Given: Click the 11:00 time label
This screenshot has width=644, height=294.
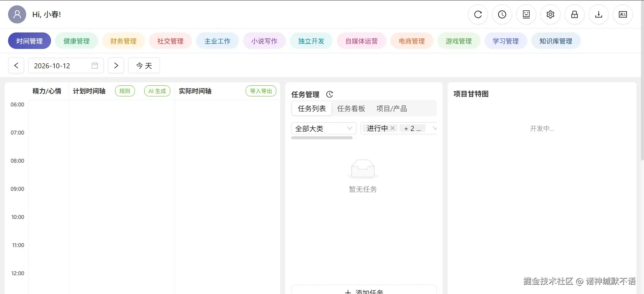Looking at the screenshot, I should pyautogui.click(x=18, y=245).
